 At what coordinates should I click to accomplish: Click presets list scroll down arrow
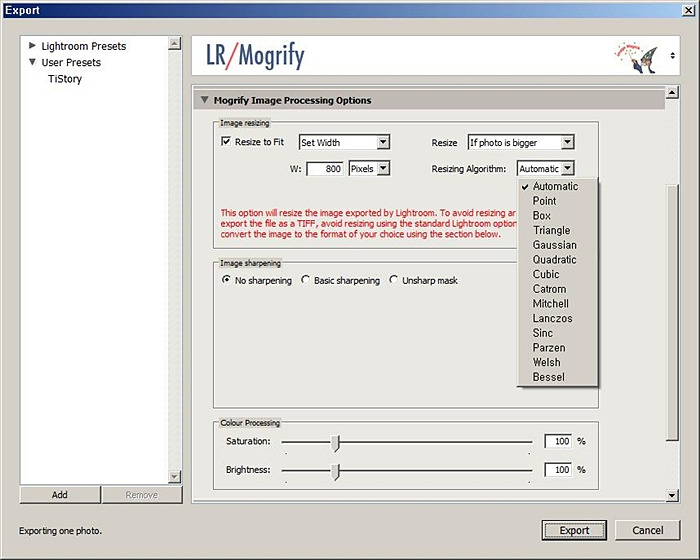(x=175, y=476)
